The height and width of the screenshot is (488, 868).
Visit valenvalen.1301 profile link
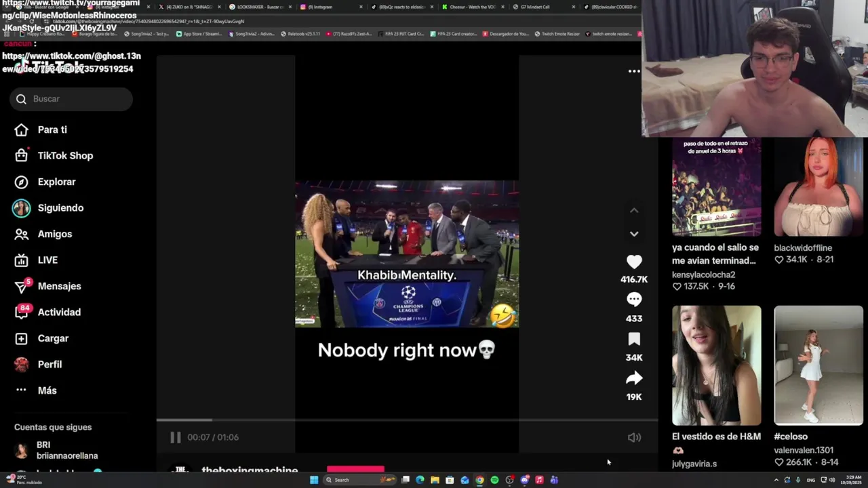(804, 450)
